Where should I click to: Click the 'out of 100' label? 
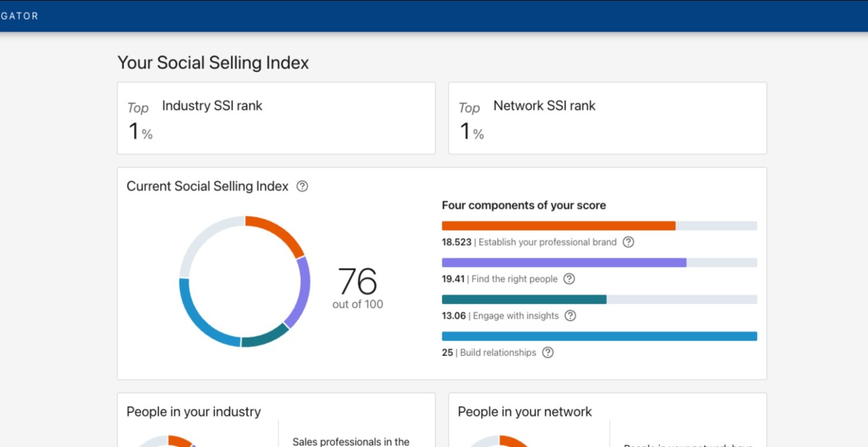(x=357, y=304)
